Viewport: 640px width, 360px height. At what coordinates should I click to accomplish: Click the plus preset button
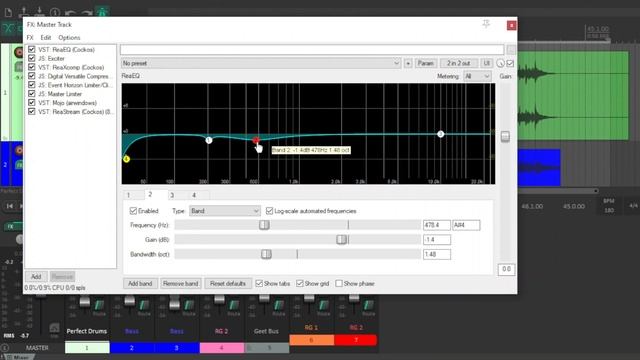point(408,63)
